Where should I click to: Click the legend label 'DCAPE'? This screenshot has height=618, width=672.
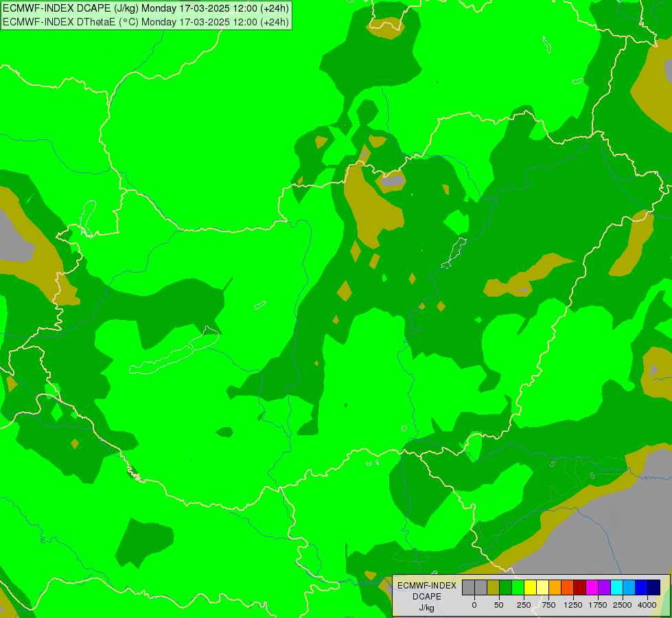click(427, 597)
